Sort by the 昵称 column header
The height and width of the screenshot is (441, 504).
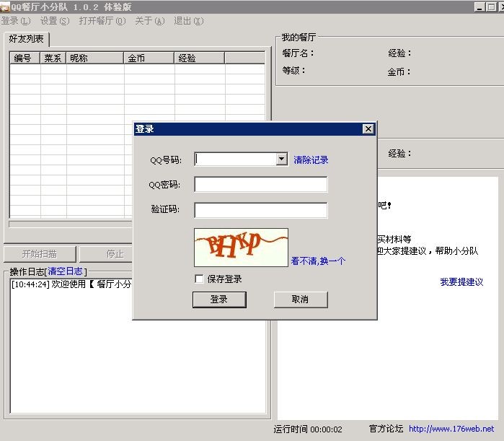point(95,58)
